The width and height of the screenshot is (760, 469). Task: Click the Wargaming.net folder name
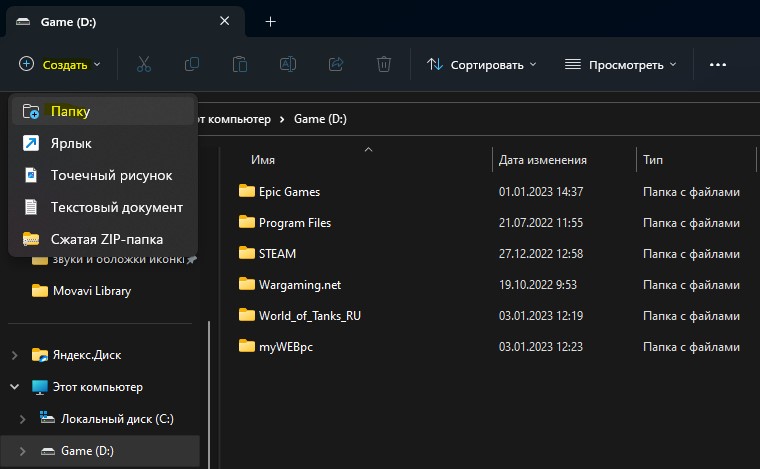(x=300, y=285)
